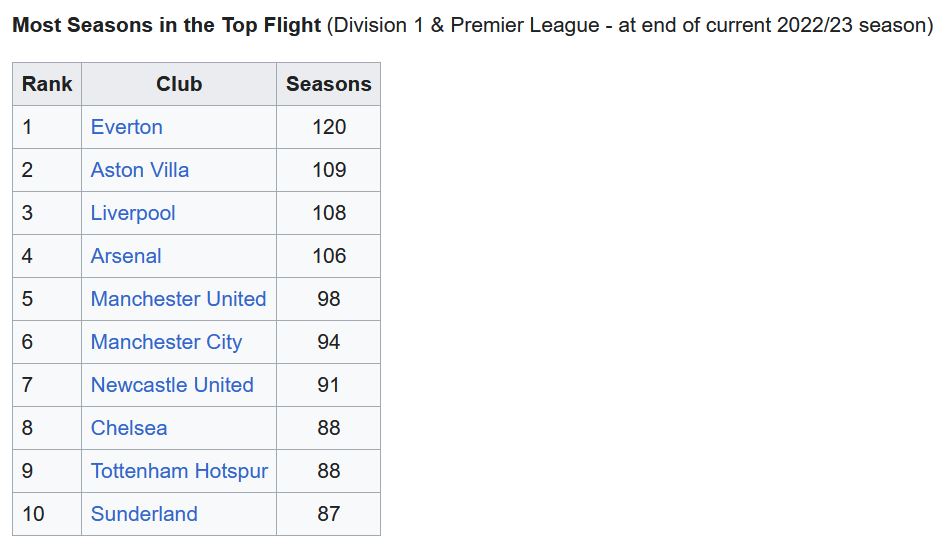Screen dimensions: 948x545
Task: Select the 94 seasons cell for Manchester City
Action: [x=328, y=342]
